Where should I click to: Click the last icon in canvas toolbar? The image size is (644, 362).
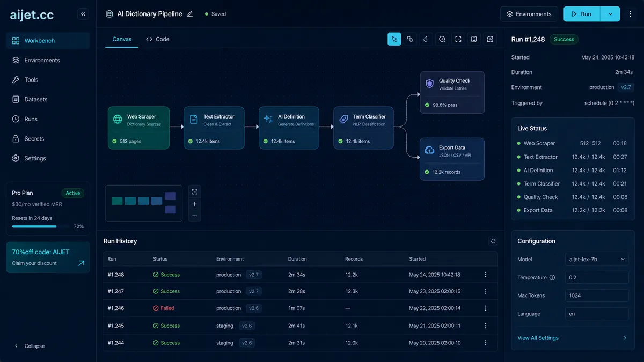click(x=490, y=39)
